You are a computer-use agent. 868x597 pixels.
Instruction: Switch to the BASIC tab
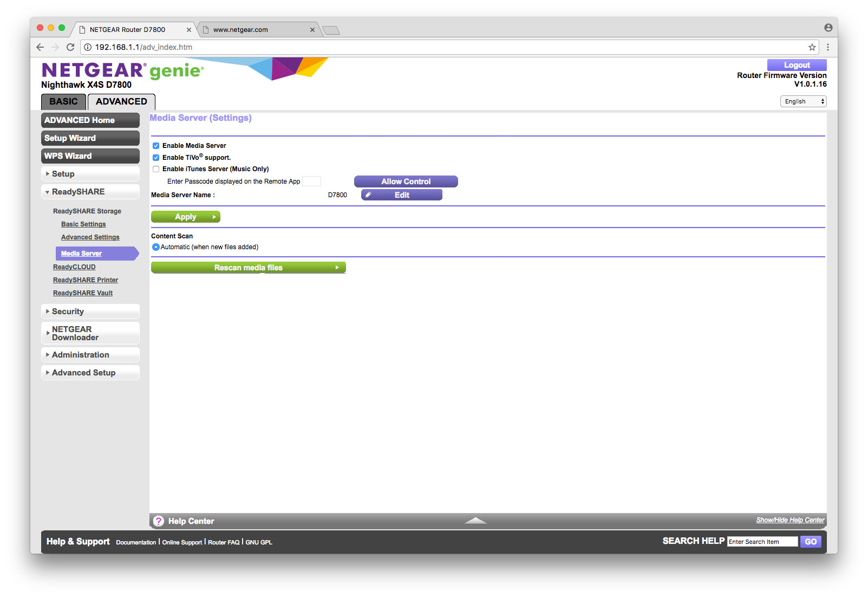click(x=63, y=101)
